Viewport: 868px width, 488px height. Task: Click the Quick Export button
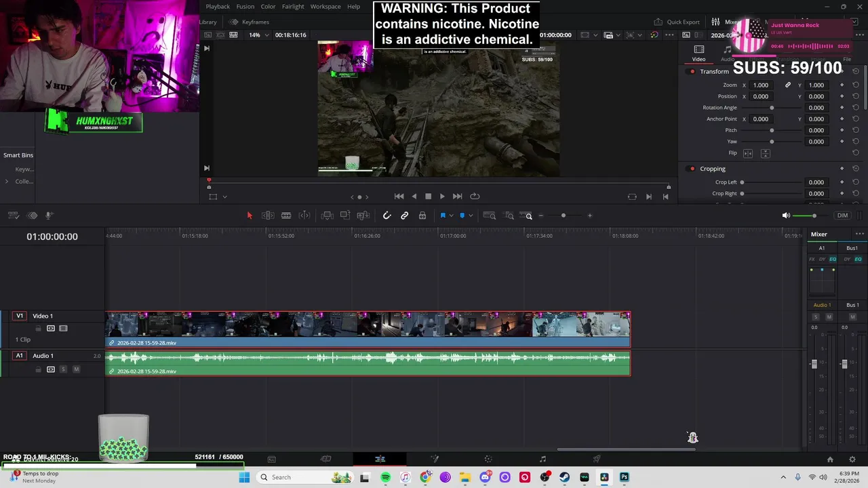tap(677, 22)
